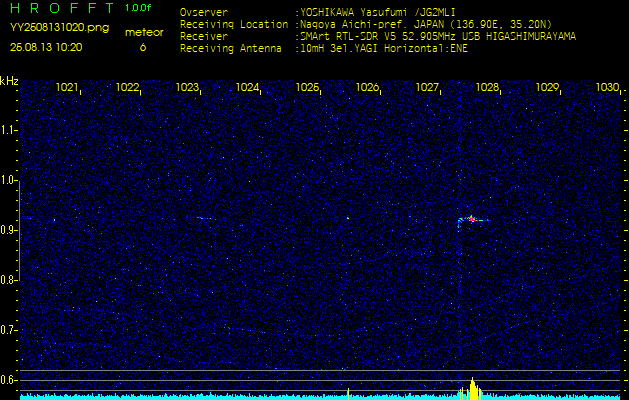
Task: Select the file name YY2508131020.png
Action: [x=59, y=27]
